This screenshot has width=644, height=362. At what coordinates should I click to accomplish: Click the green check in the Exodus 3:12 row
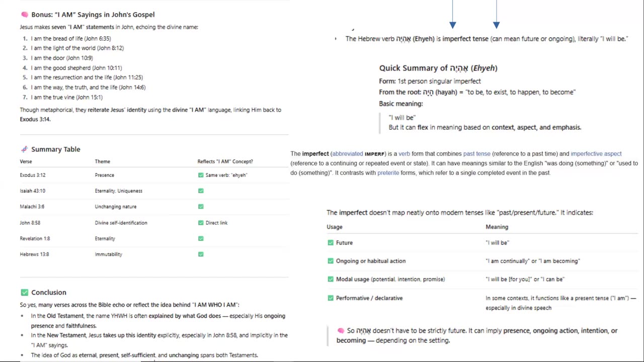point(201,175)
